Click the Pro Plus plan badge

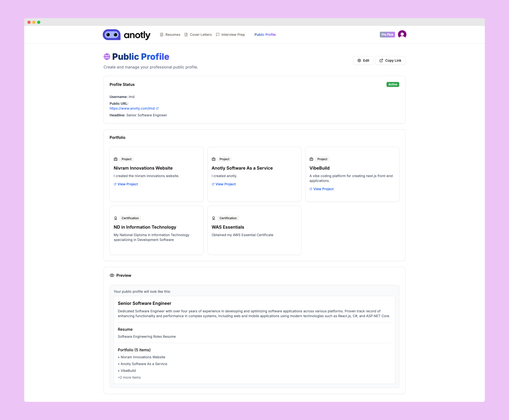pyautogui.click(x=387, y=35)
